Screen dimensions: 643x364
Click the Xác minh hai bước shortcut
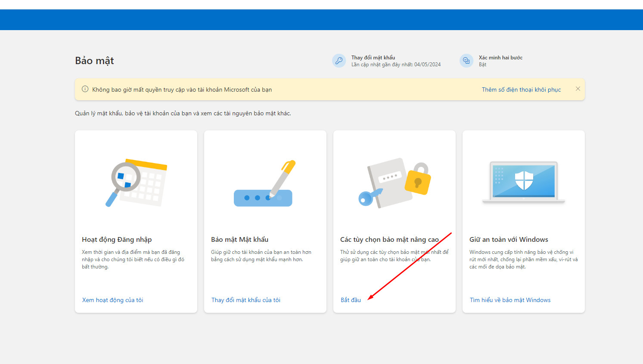pyautogui.click(x=501, y=57)
